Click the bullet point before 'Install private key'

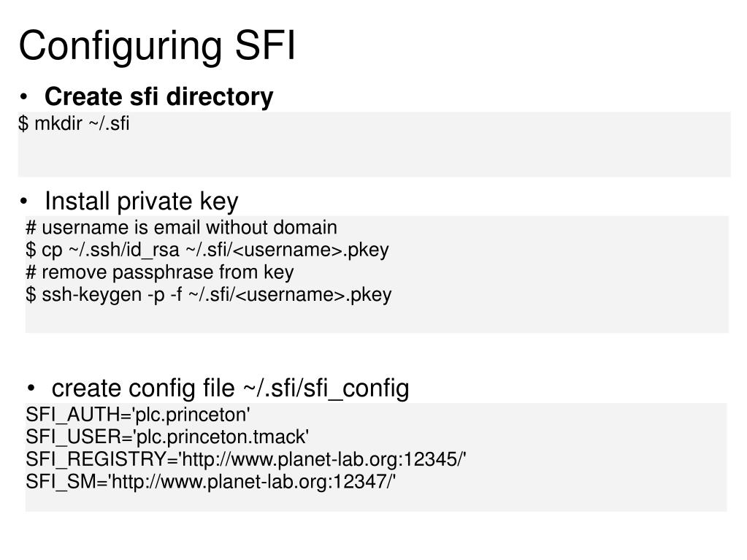(24, 202)
